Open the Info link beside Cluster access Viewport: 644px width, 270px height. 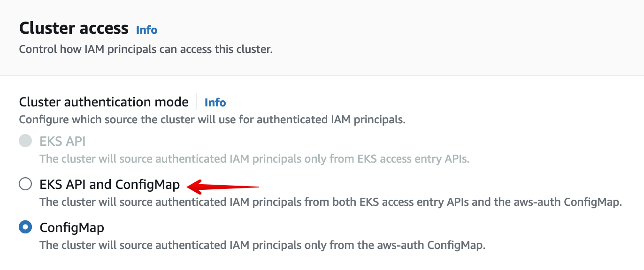(146, 30)
